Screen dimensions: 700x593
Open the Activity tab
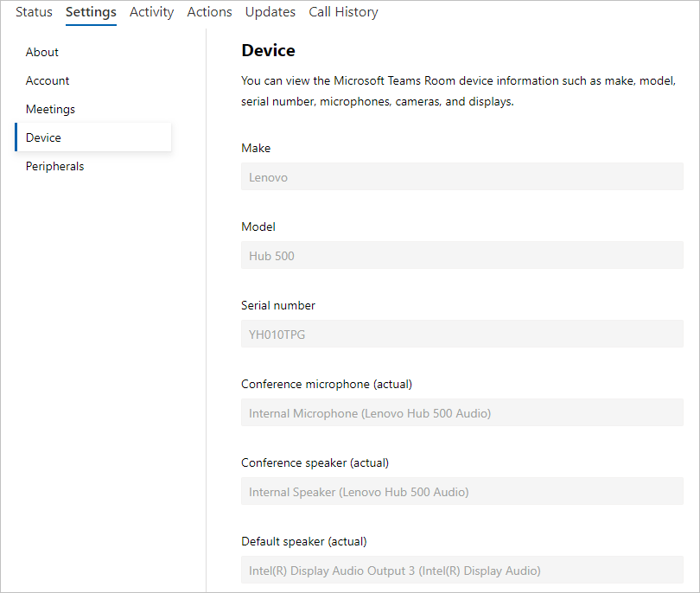[152, 12]
